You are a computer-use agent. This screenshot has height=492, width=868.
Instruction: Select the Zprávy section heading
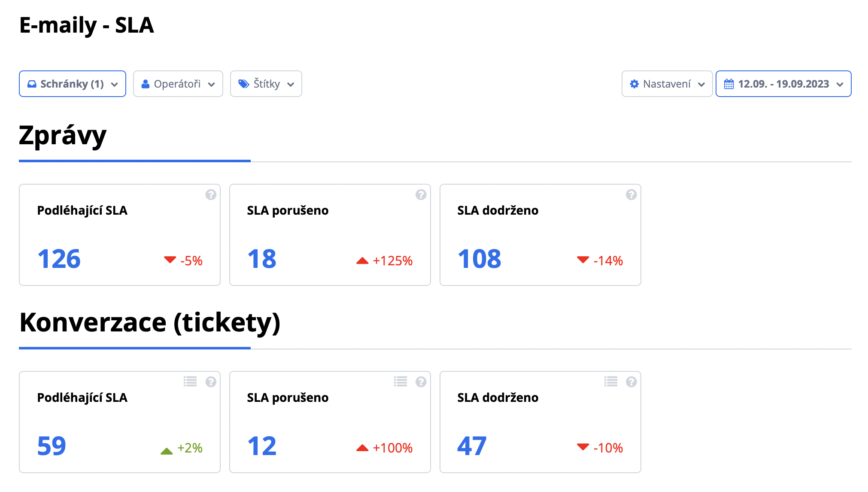coord(63,136)
